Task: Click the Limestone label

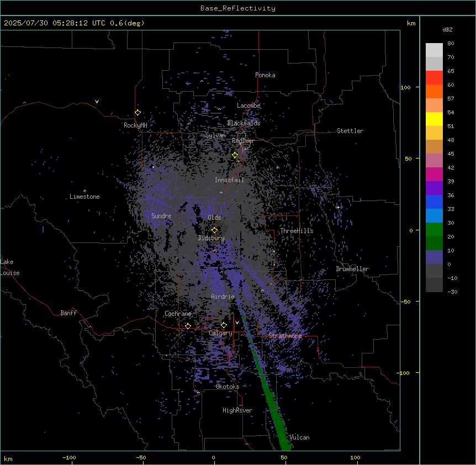Action: 84,197
